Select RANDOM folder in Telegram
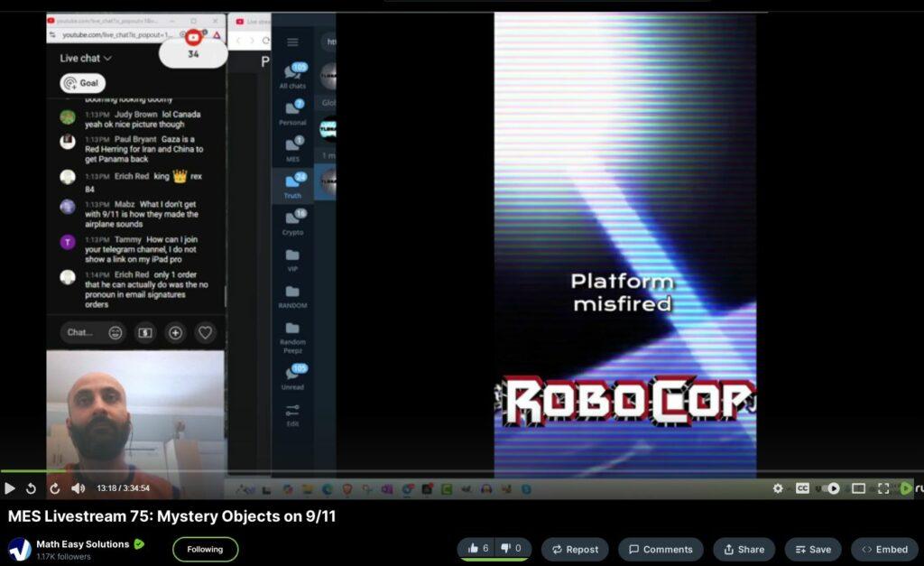The height and width of the screenshot is (566, 924). click(292, 297)
